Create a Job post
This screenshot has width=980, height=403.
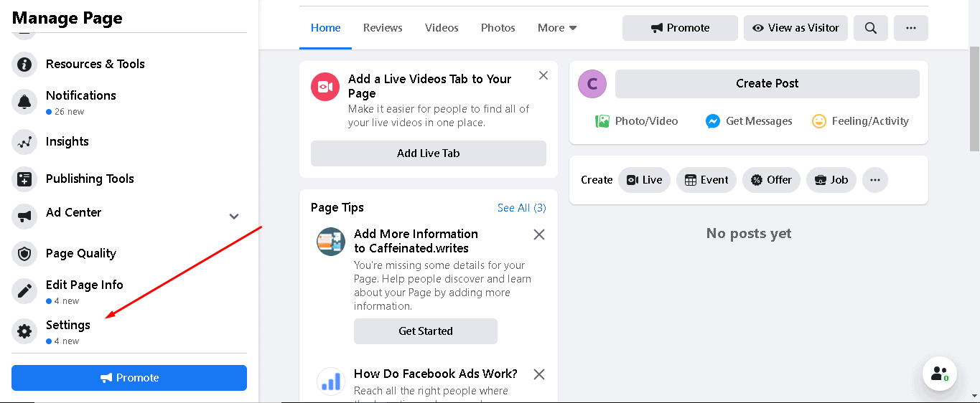click(x=831, y=180)
